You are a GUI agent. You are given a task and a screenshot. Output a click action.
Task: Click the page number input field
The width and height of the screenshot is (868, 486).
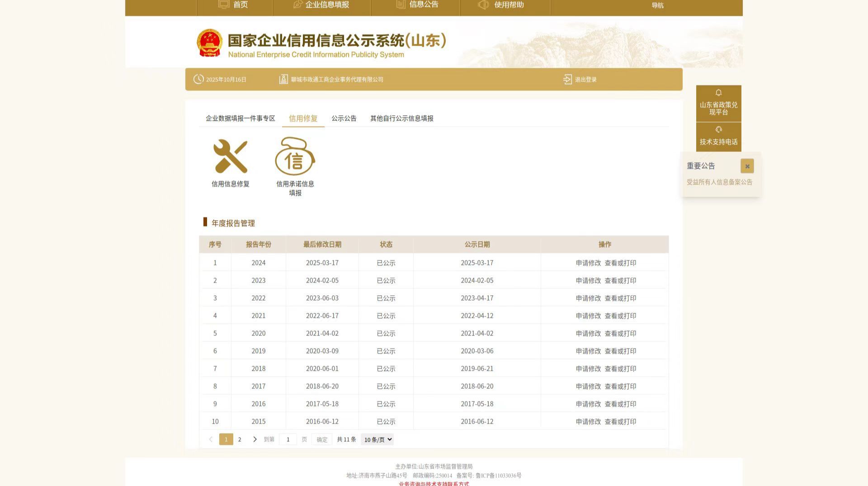tap(288, 439)
